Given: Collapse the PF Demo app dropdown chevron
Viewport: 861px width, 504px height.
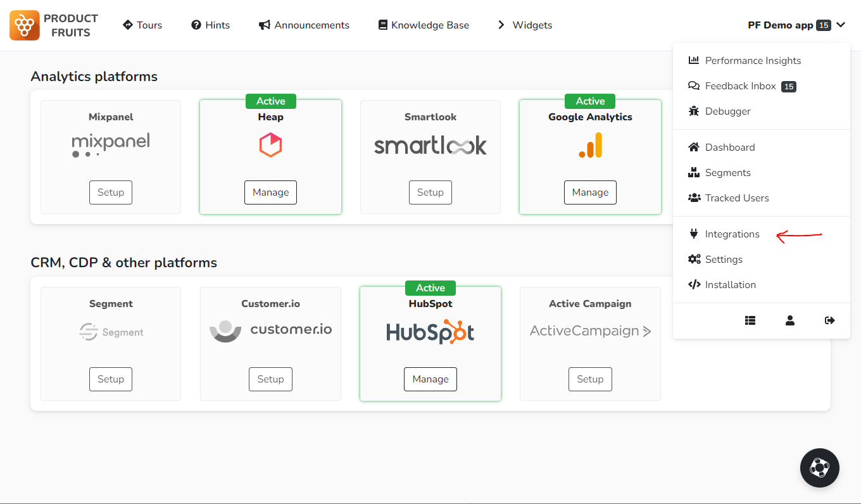Looking at the screenshot, I should 841,25.
